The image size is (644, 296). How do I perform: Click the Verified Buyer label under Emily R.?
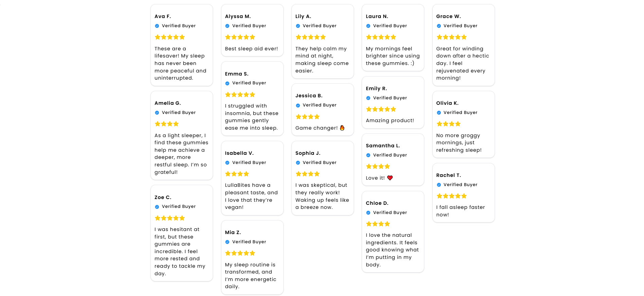tap(390, 98)
